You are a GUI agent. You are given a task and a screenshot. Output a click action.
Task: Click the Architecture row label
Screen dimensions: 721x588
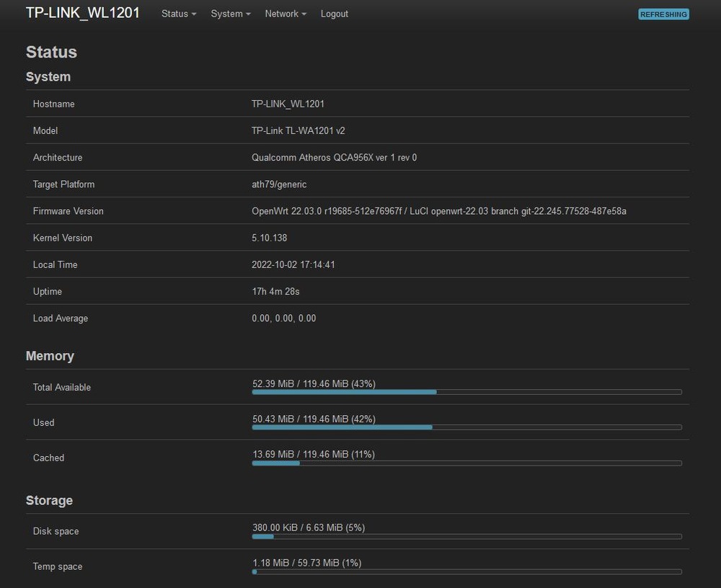click(58, 157)
